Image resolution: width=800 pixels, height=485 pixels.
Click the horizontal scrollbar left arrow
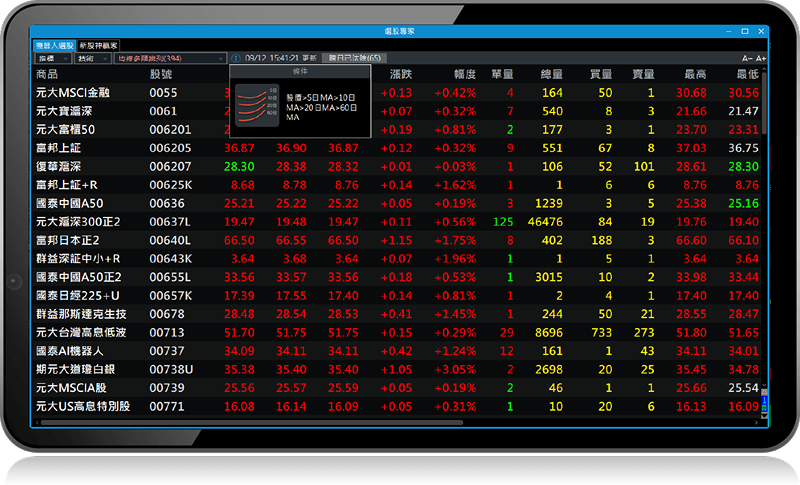pyautogui.click(x=36, y=422)
